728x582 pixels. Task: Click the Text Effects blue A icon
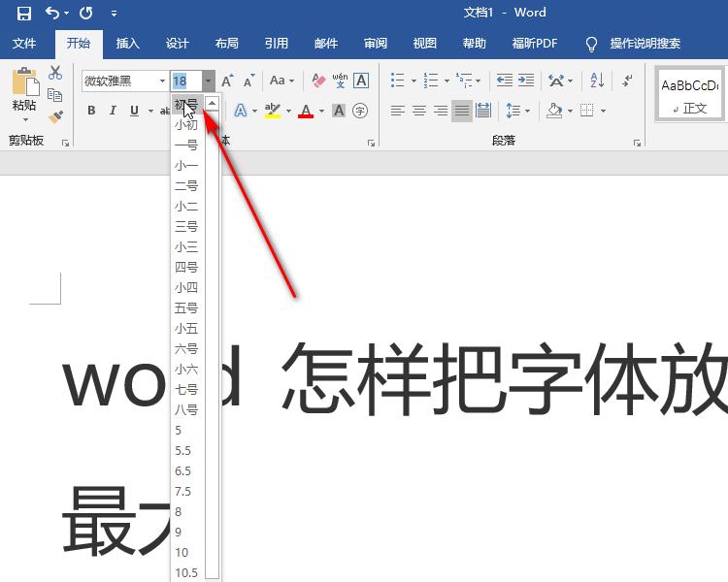coord(240,111)
